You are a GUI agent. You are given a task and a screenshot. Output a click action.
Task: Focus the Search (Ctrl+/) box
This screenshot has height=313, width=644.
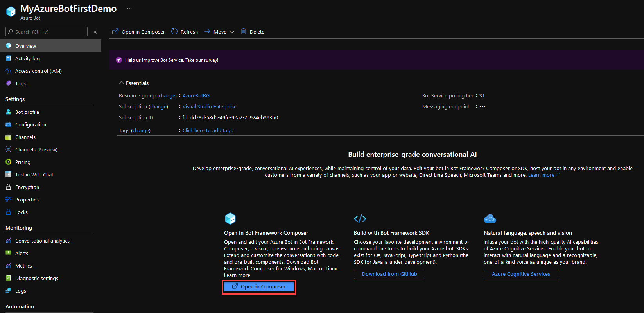47,32
